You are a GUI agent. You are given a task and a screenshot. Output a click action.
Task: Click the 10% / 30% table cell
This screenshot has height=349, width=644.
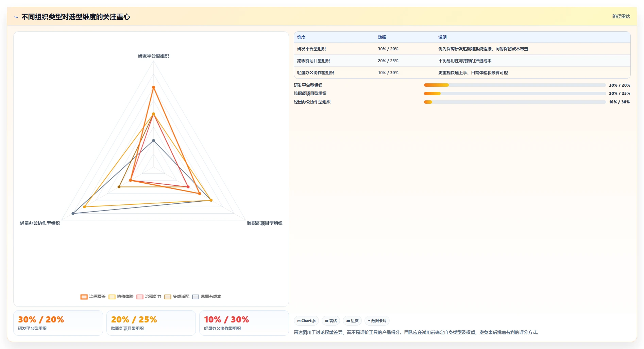pyautogui.click(x=388, y=73)
